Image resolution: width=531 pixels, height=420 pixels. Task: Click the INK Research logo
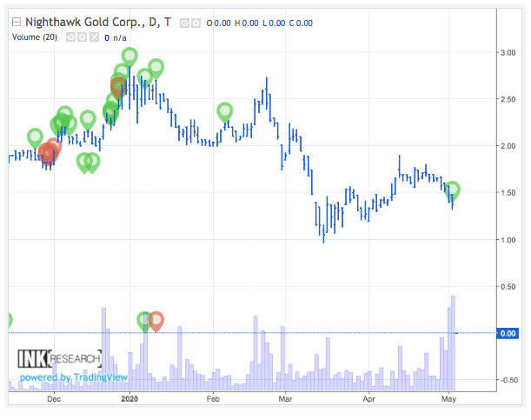[60, 358]
